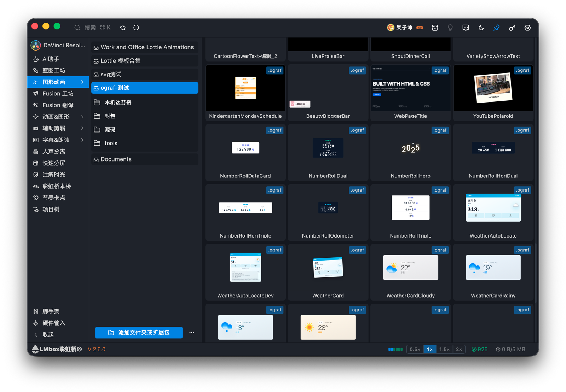Set thumbnail scale to 1.5x

444,349
